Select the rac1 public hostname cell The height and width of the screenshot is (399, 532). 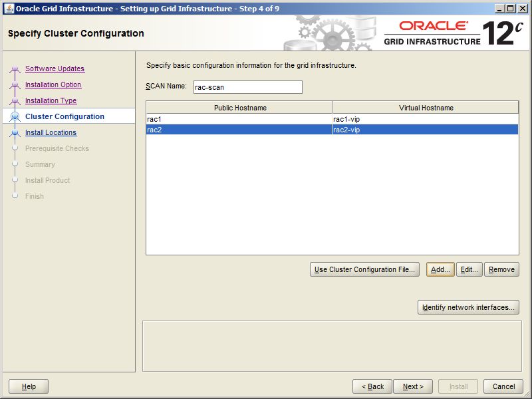239,119
